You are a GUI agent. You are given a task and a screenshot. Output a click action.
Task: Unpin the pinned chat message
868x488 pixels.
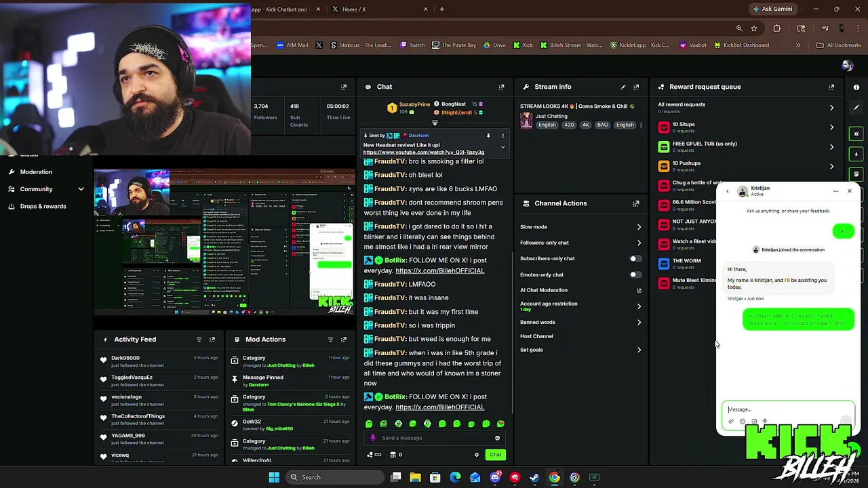tap(488, 136)
